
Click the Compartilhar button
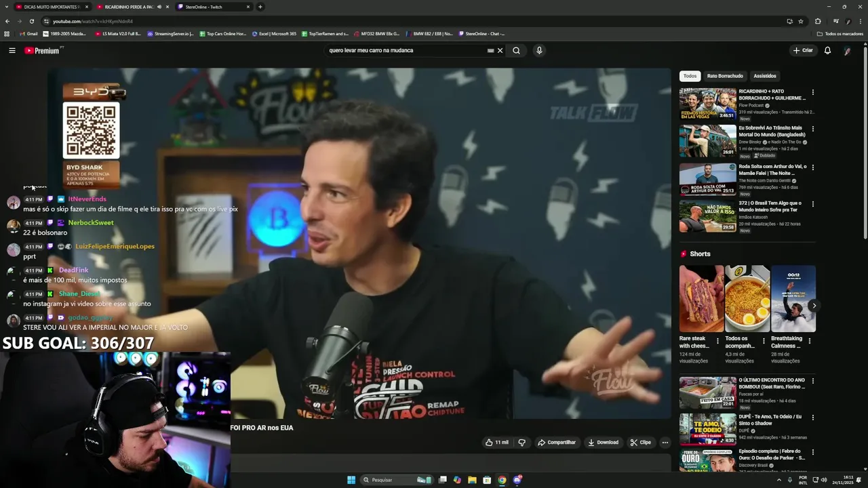click(x=557, y=443)
